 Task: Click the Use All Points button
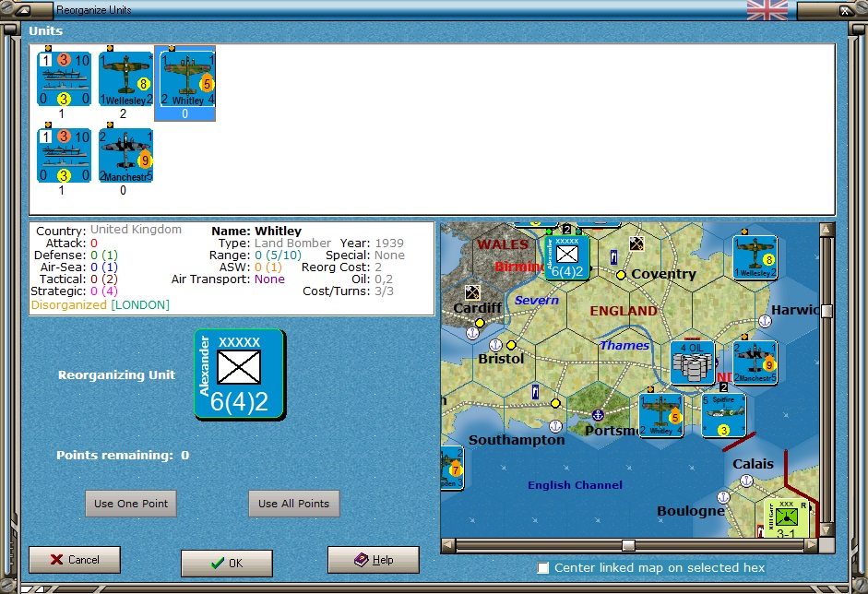(294, 504)
